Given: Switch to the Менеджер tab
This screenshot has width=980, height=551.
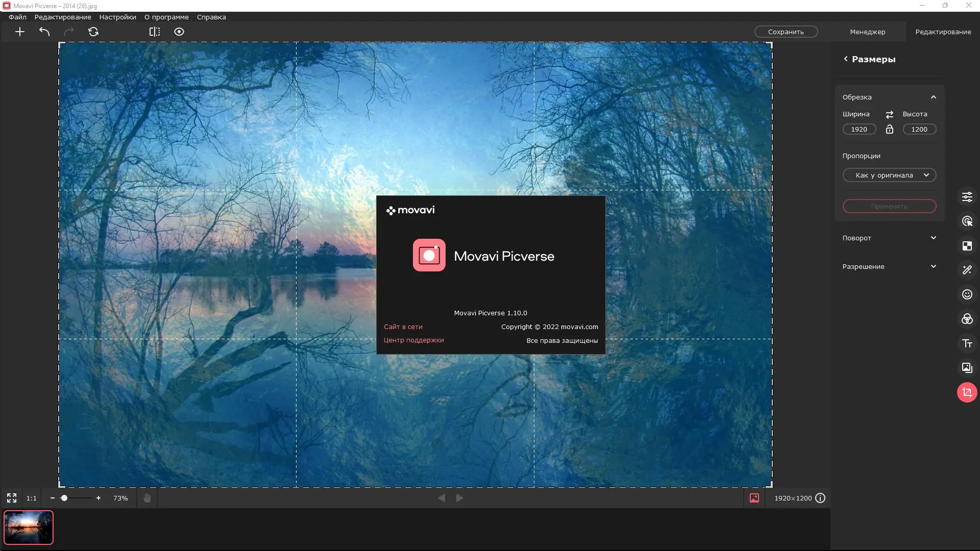Looking at the screenshot, I should coord(868,31).
